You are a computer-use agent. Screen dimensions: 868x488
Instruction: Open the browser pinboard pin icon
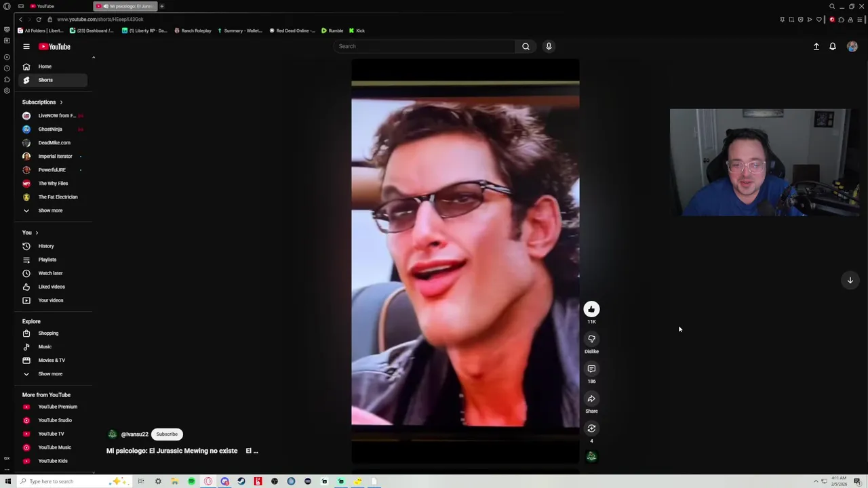782,19
